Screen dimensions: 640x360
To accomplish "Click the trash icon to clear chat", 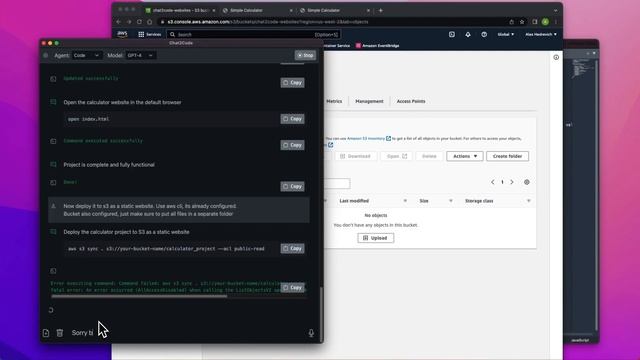I will [60, 333].
